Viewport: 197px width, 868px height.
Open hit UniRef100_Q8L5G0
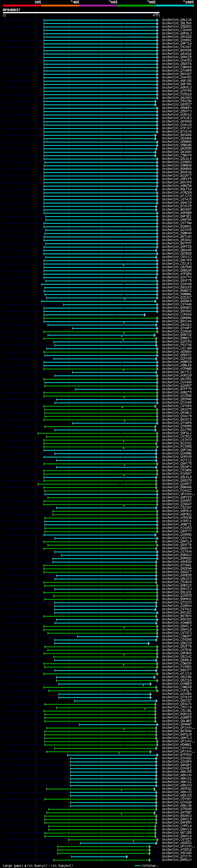[x=177, y=23]
